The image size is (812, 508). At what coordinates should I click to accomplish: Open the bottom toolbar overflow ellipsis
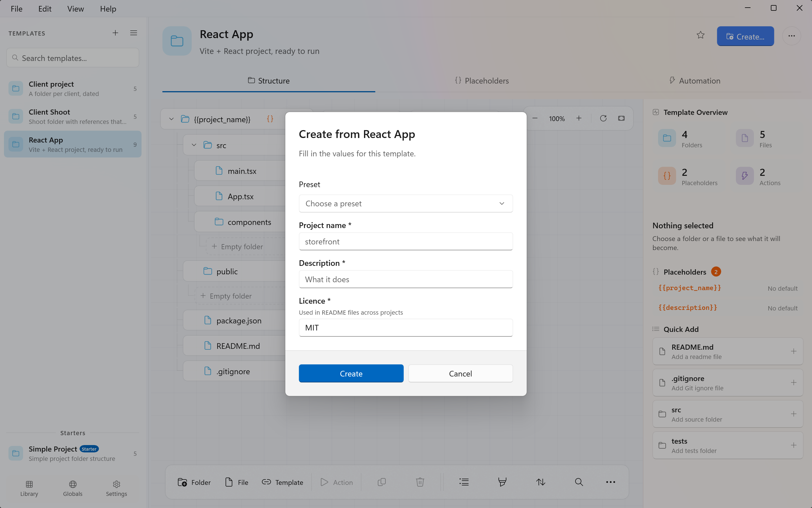[610, 482]
